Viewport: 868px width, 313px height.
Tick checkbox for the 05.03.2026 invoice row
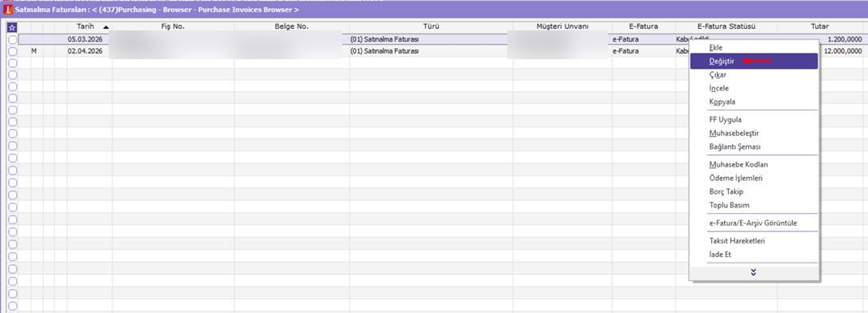pos(12,39)
